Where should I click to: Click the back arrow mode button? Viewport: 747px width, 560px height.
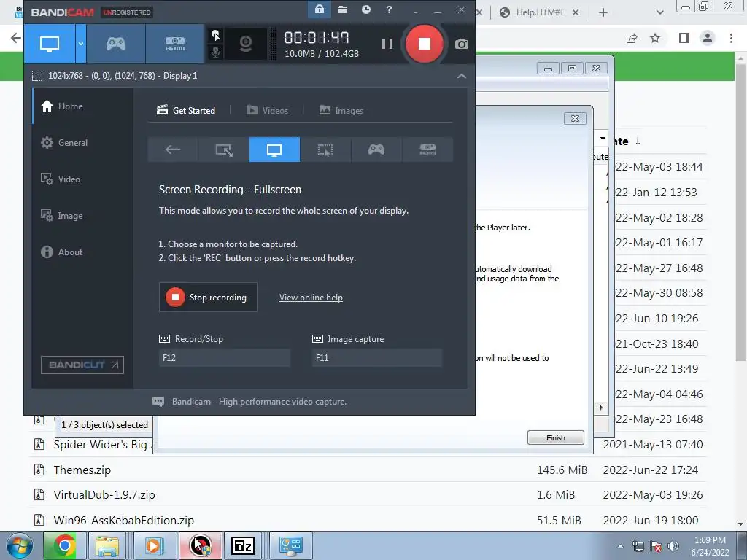click(x=173, y=149)
